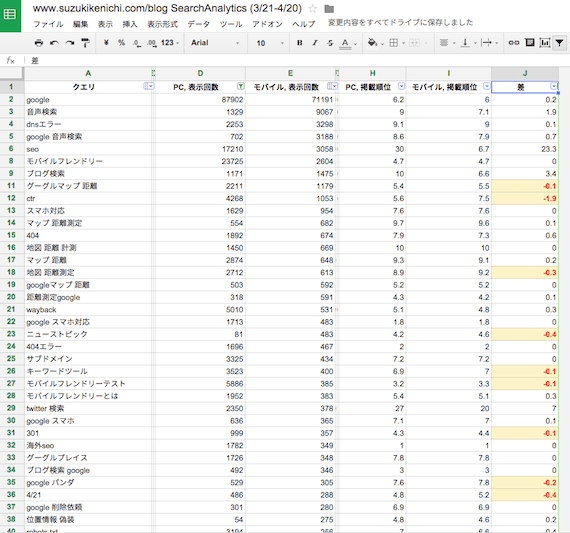Viewport: 570px width, 533px height.
Task: Star this spreadsheet document
Action: tap(312, 8)
